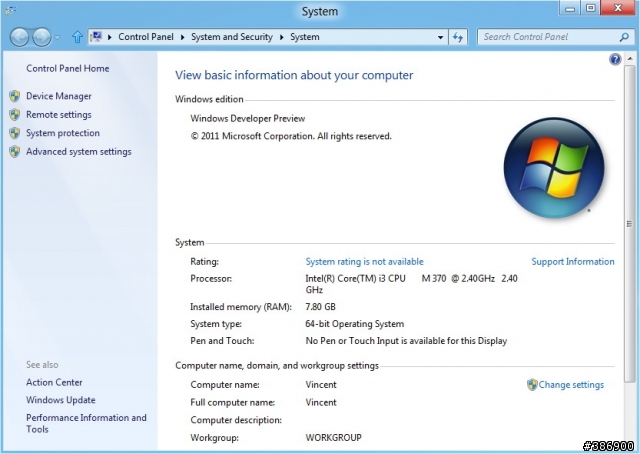Open Performance Information and Tools
Viewport: 640px width, 454px height.
(x=86, y=423)
